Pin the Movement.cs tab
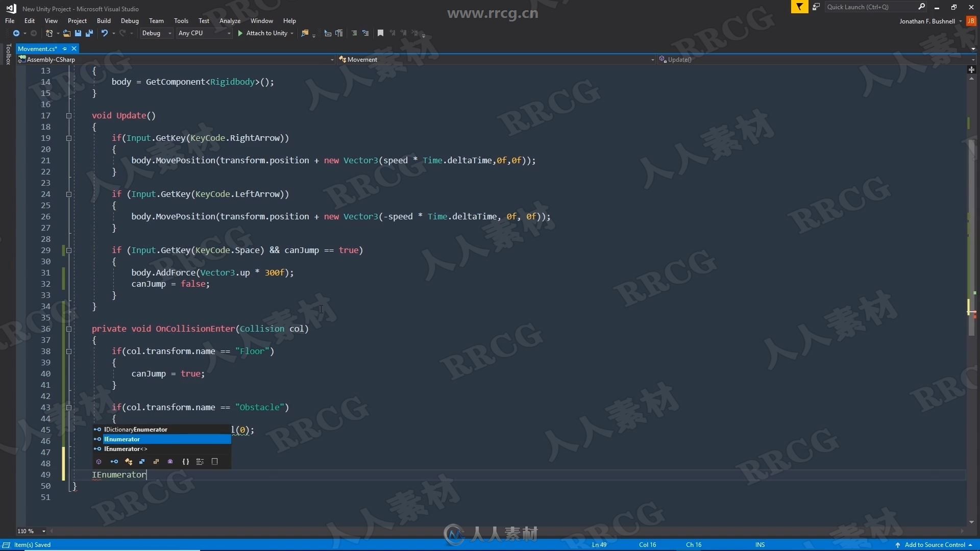This screenshot has width=980, height=551. tap(64, 48)
